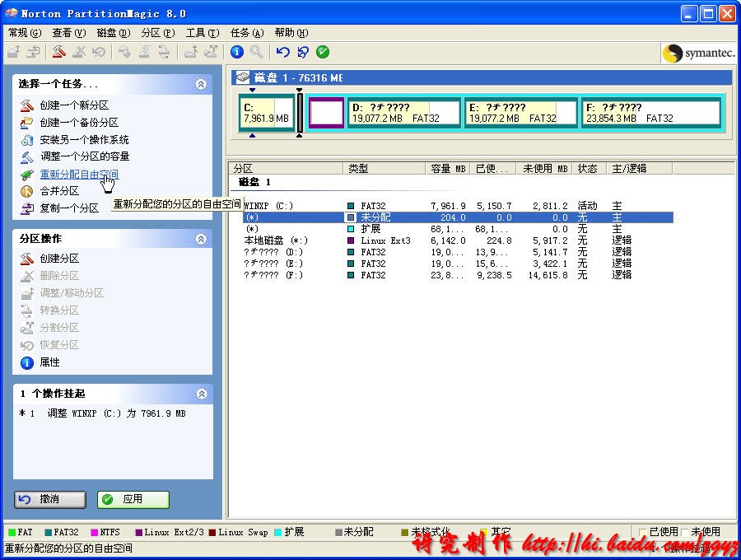Click the 安装另一个操作系统 link
The image size is (741, 560).
[84, 140]
